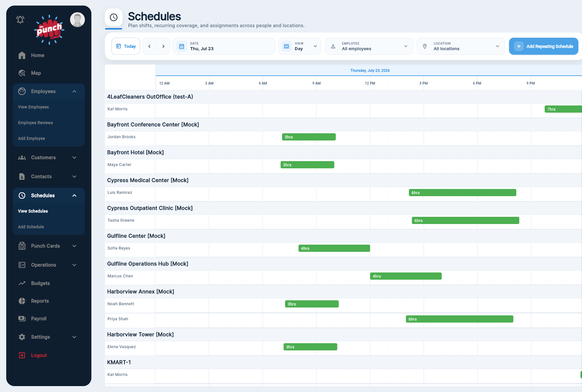Screen dimensions: 582x392
Task: Click the Map globe icon
Action: point(22,73)
